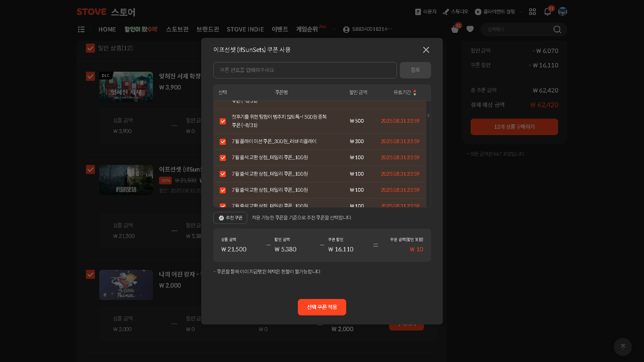Open the My Little Prince thumbnail

[126, 285]
